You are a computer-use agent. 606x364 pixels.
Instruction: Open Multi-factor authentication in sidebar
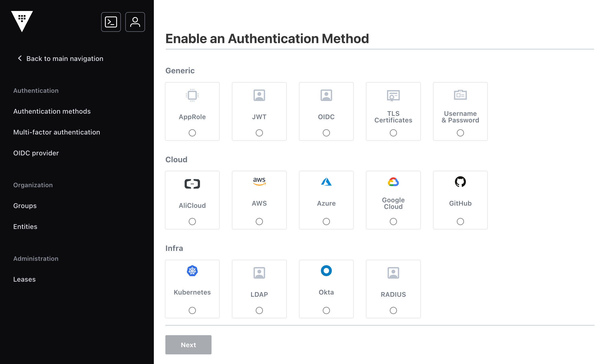(x=57, y=132)
